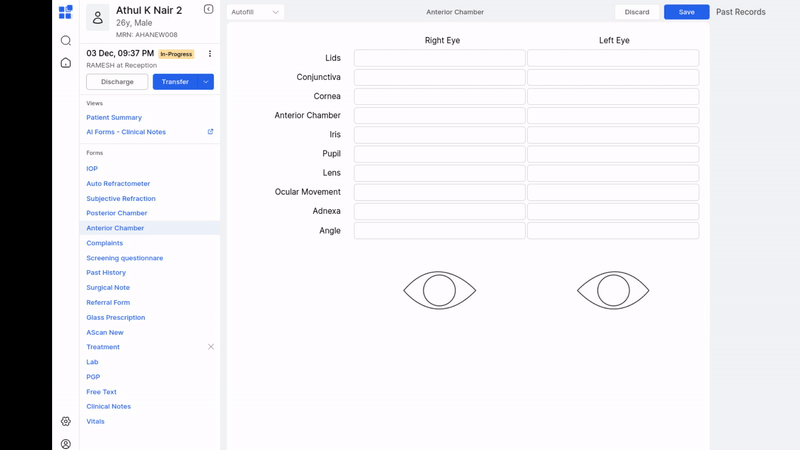This screenshot has height=450, width=800.
Task: Click the Right Eye Pupil field
Action: point(439,154)
